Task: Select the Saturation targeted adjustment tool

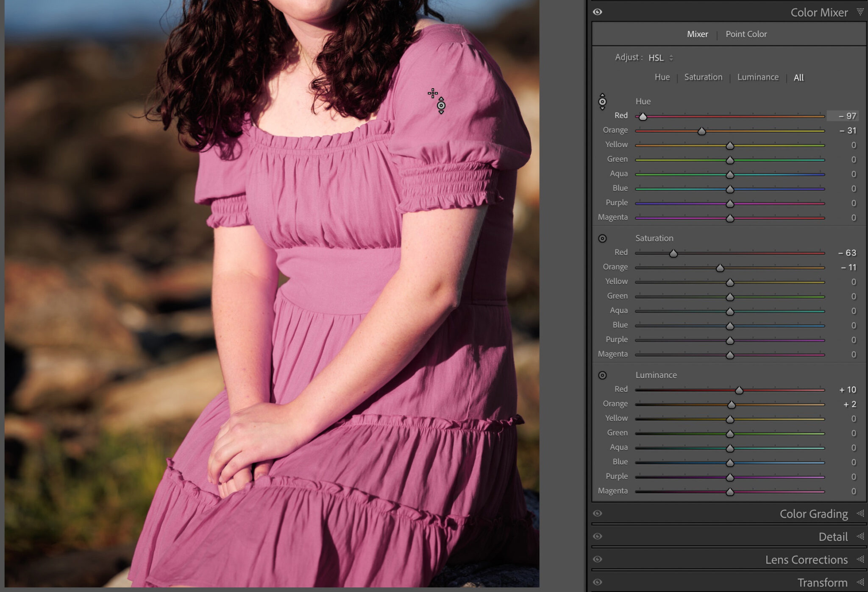Action: [x=602, y=238]
